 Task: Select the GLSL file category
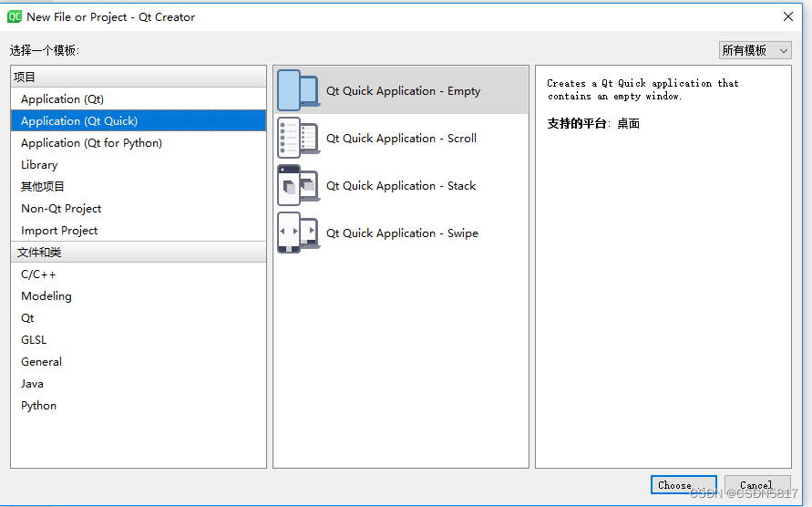point(139,339)
